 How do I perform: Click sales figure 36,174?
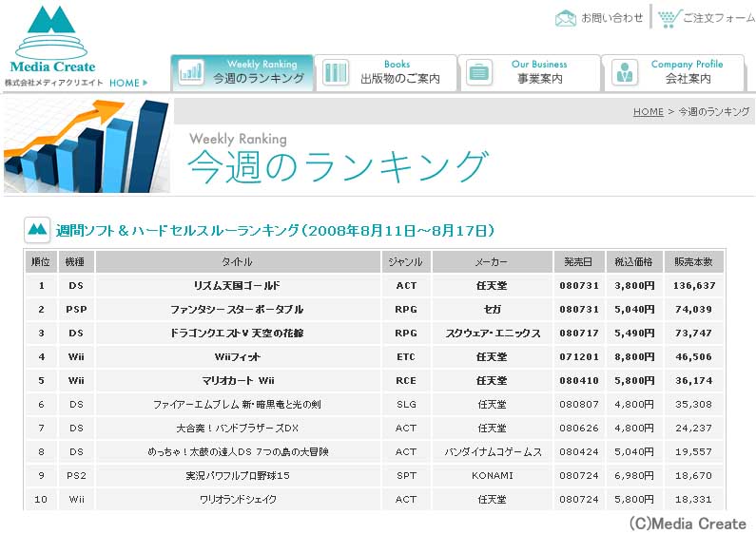click(x=694, y=381)
